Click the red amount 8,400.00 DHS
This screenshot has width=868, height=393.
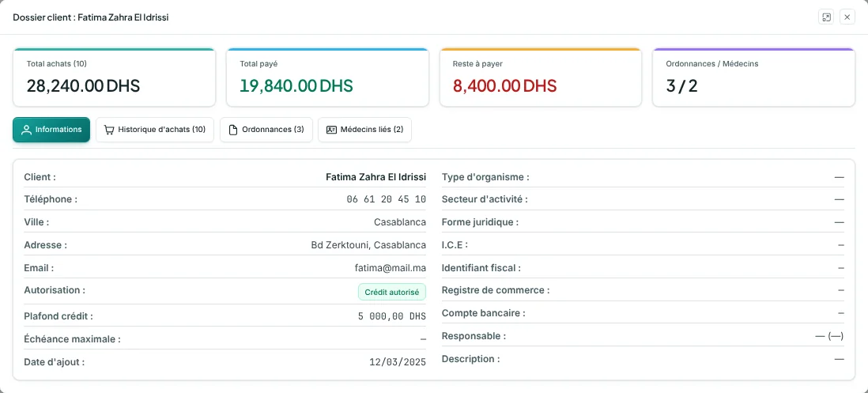[505, 85]
